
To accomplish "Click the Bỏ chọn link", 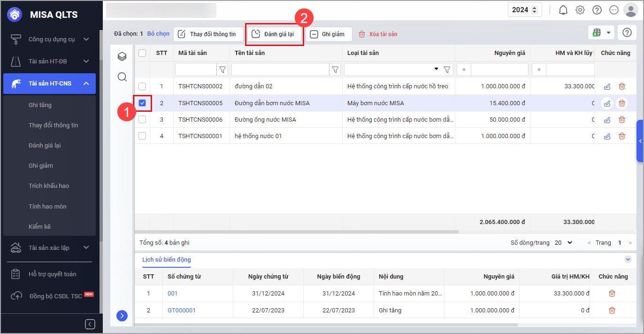I will coord(158,34).
